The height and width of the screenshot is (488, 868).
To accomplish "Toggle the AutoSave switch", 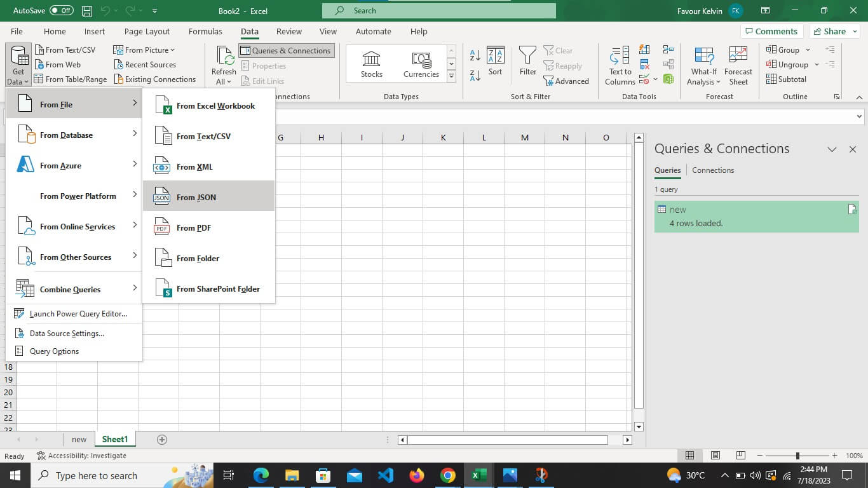I will pyautogui.click(x=62, y=11).
